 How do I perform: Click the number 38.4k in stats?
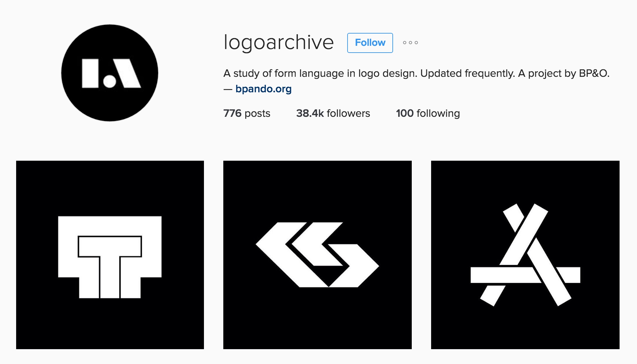click(x=310, y=113)
